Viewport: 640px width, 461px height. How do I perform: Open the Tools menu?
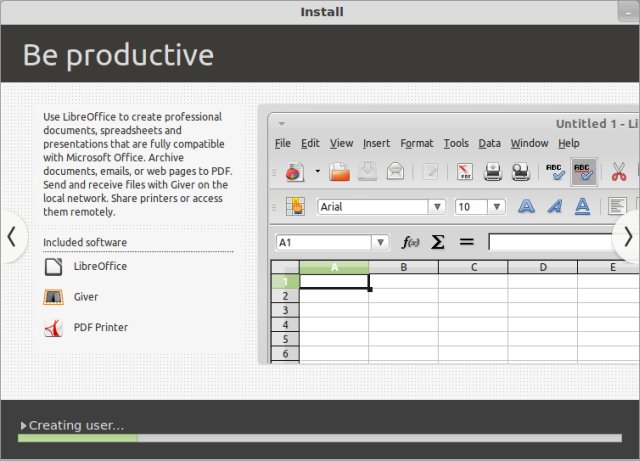[456, 143]
